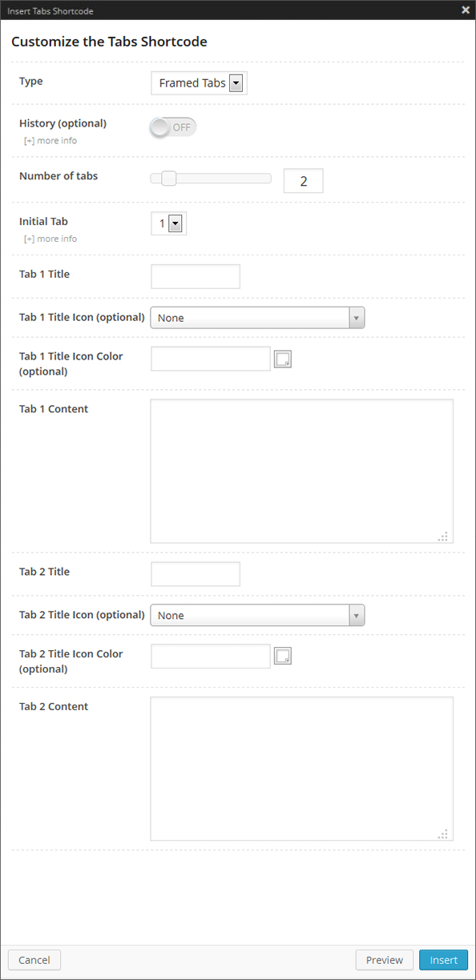Image resolution: width=476 pixels, height=980 pixels.
Task: Click the Insert button
Action: pos(443,959)
